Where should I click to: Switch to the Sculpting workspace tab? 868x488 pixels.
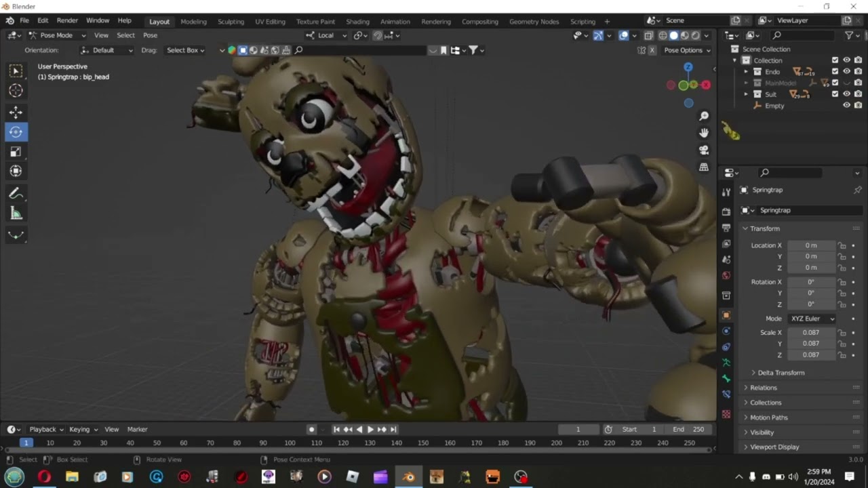(231, 22)
